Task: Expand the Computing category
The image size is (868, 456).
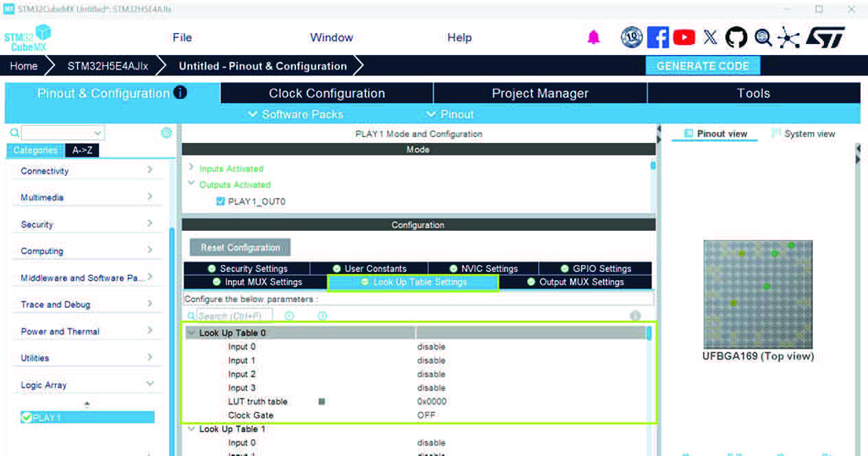Action: coord(150,250)
